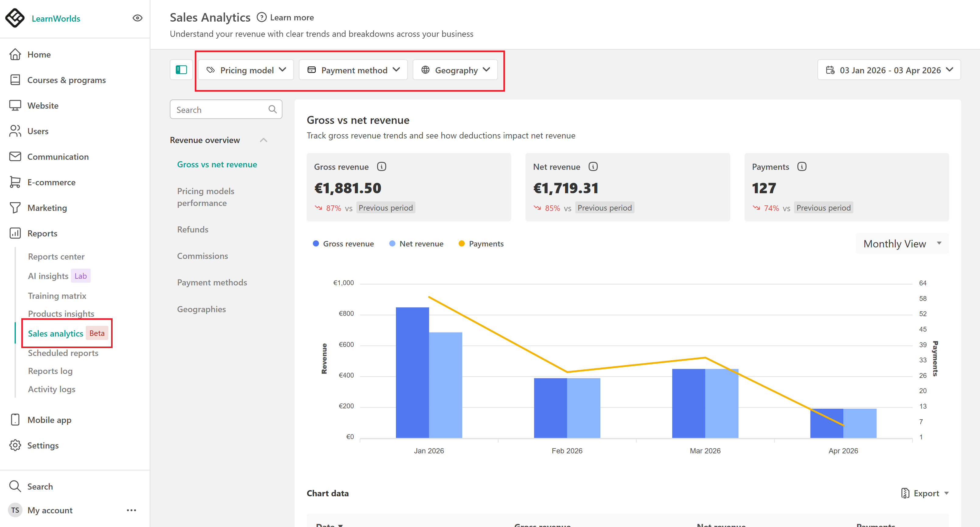Click the Payments card info icon
The height and width of the screenshot is (527, 980).
click(x=802, y=166)
